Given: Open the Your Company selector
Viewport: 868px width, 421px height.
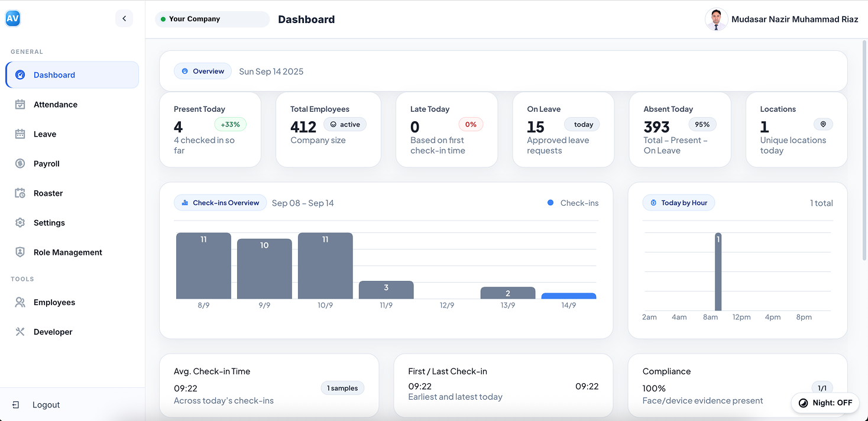Looking at the screenshot, I should [x=212, y=19].
